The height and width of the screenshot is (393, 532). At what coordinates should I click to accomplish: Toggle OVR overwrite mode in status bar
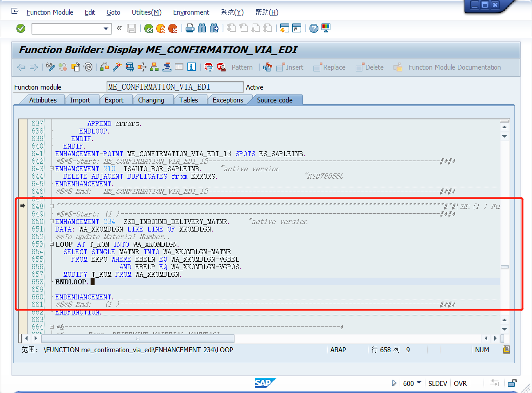(x=460, y=383)
